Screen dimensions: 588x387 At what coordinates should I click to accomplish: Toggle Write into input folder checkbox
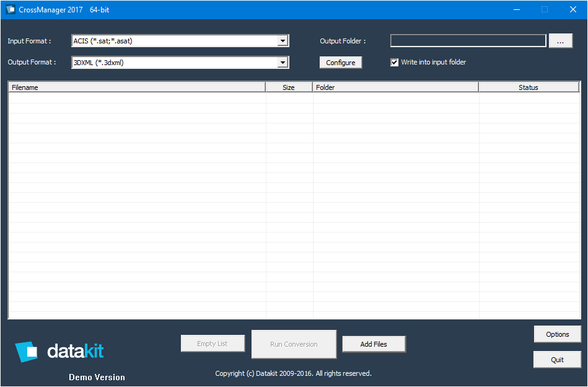coord(394,62)
